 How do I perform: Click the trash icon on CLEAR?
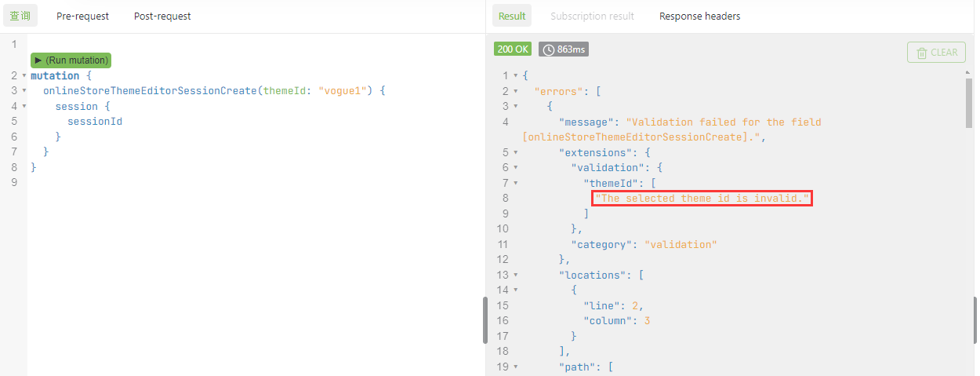[920, 53]
